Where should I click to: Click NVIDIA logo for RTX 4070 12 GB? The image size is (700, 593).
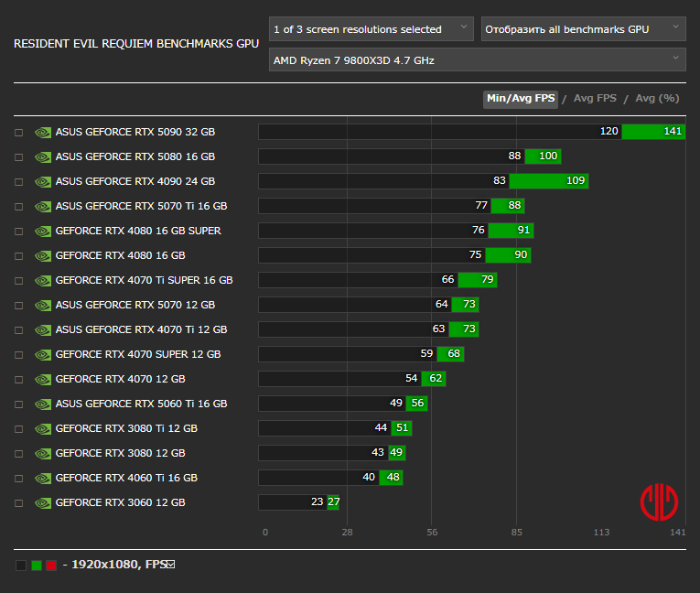click(x=42, y=379)
